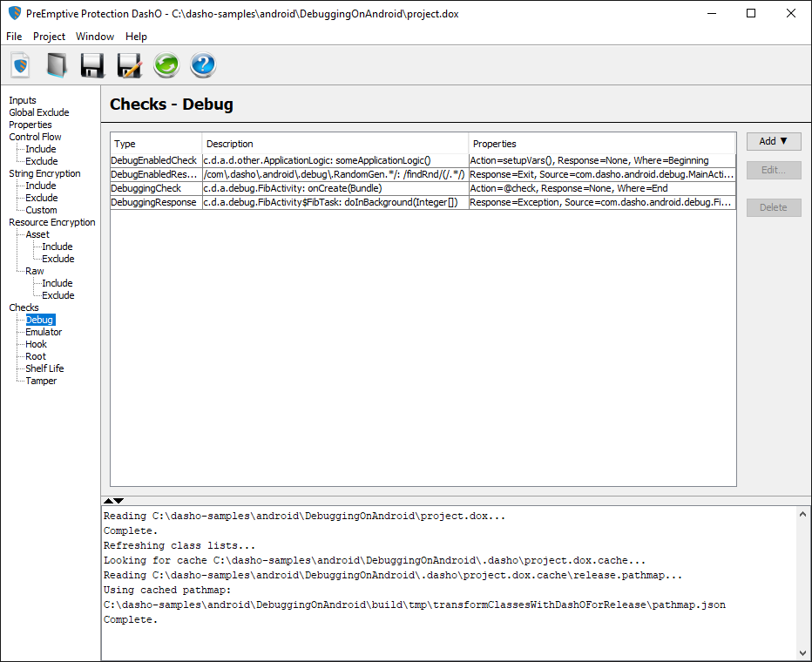Click the console scrollbar down arrow
Screen dimensions: 812x662
(802, 653)
